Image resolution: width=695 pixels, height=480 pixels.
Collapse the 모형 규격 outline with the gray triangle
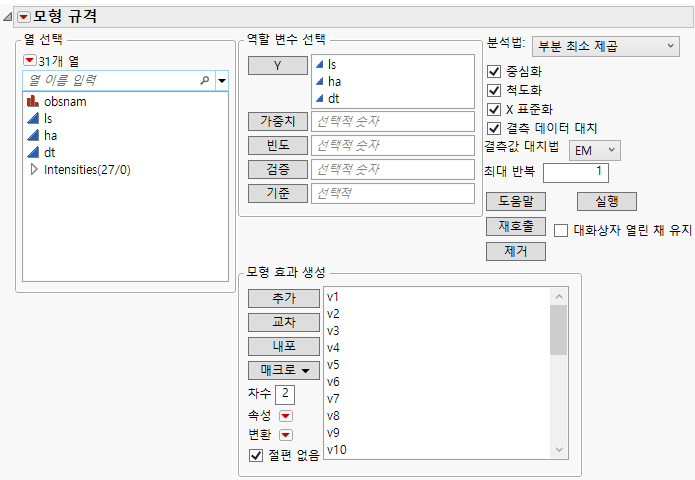coord(8,17)
